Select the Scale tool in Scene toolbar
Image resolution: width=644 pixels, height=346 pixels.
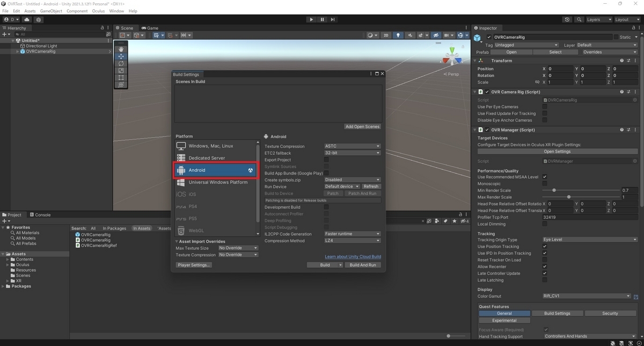121,70
